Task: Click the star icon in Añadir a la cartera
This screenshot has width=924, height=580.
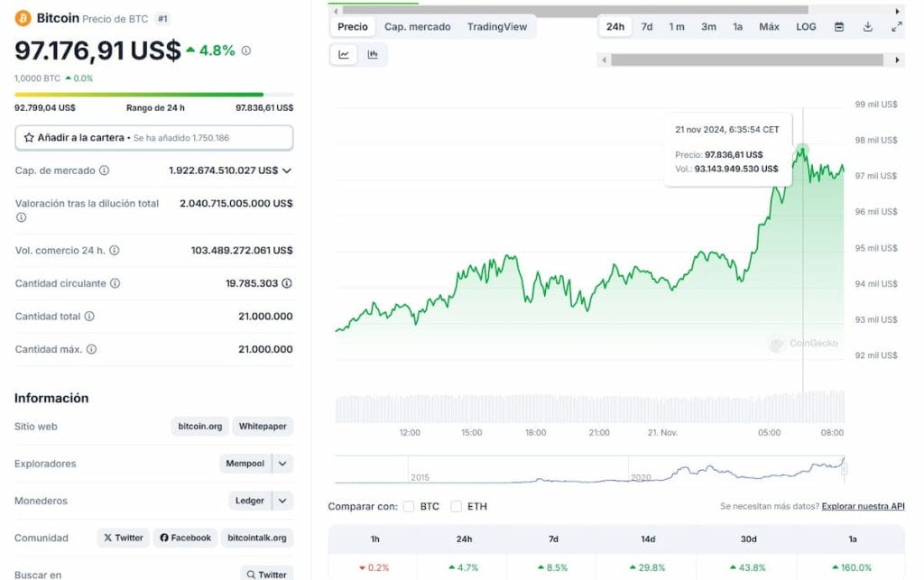Action: 29,137
